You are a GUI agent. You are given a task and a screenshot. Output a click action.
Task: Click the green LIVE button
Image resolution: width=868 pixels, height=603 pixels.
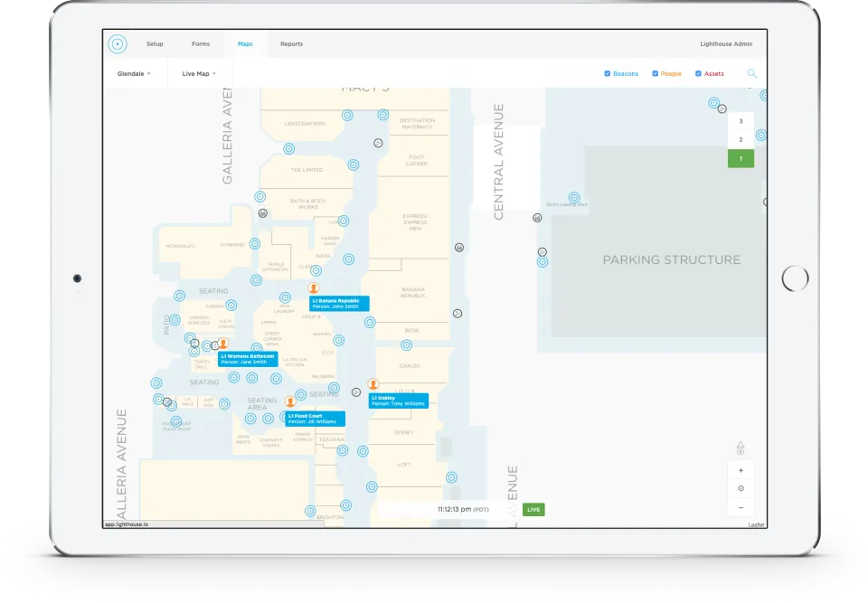(x=533, y=509)
